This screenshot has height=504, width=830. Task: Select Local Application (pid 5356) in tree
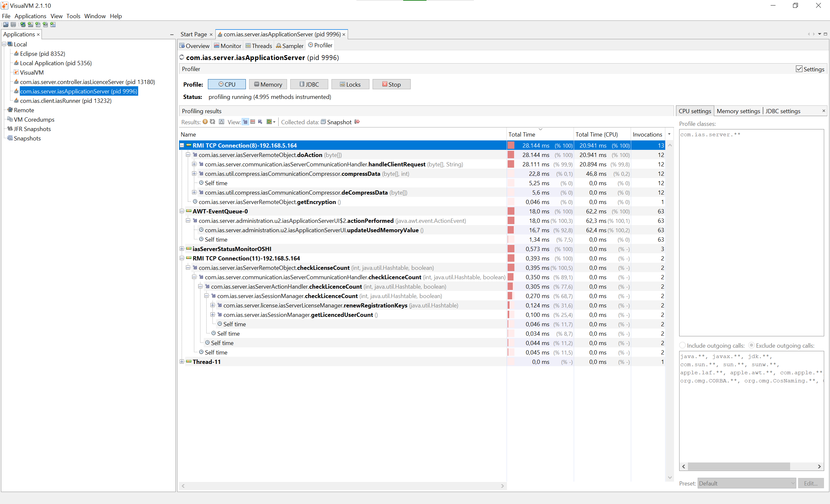point(55,63)
